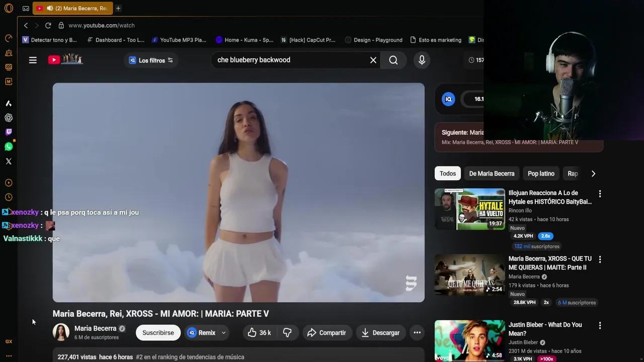Open Twitch panel in the sidebar
The height and width of the screenshot is (362, 644).
pyautogui.click(x=9, y=132)
